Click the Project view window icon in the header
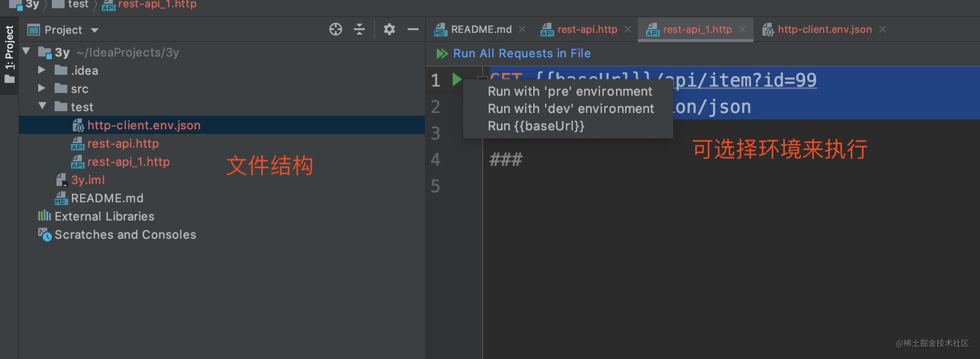 point(34,30)
